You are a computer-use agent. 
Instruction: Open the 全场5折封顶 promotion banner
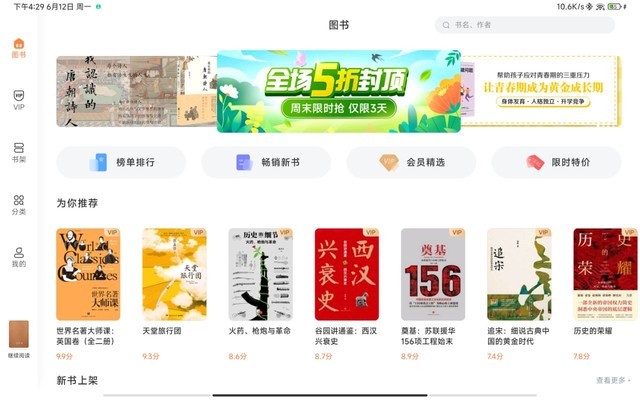[x=339, y=91]
